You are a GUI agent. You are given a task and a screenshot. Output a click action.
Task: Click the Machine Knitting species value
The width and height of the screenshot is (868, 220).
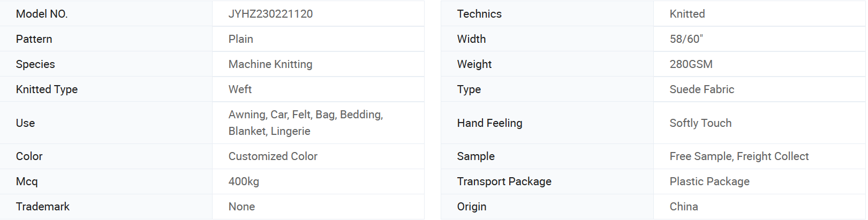(270, 64)
